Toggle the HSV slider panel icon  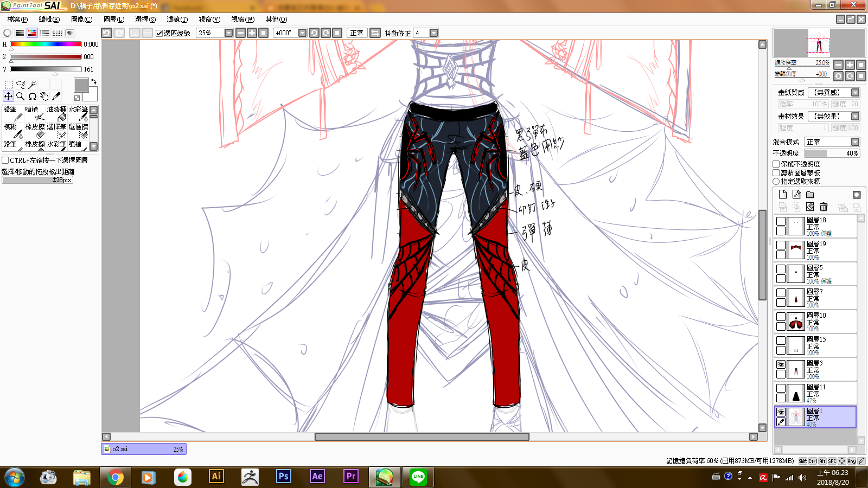pyautogui.click(x=32, y=33)
